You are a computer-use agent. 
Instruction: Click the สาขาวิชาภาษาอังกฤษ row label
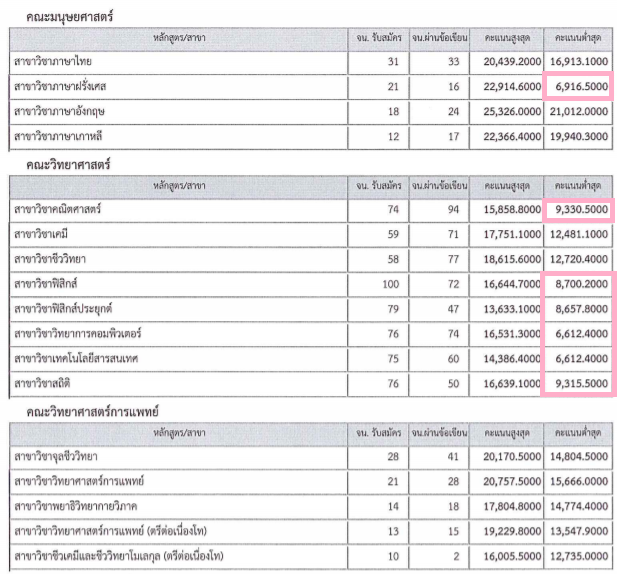tap(59, 112)
